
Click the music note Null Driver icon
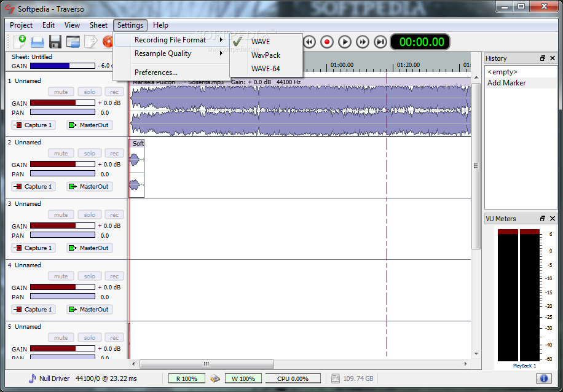click(33, 378)
